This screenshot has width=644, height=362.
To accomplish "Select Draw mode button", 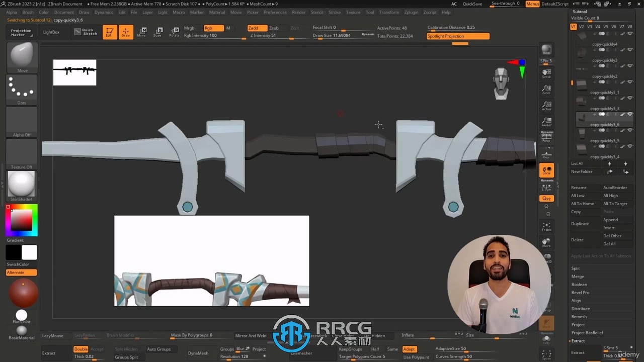I will (126, 32).
